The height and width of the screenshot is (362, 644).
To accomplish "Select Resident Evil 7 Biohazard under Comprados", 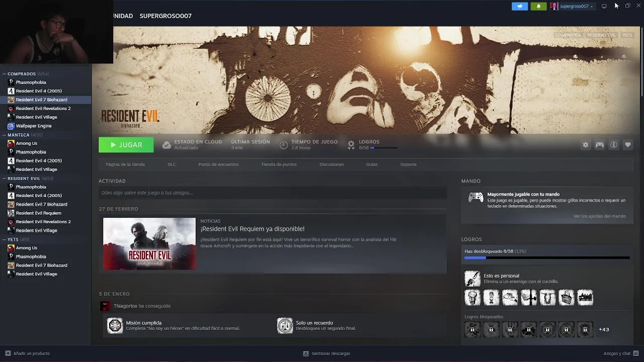I will pos(41,100).
